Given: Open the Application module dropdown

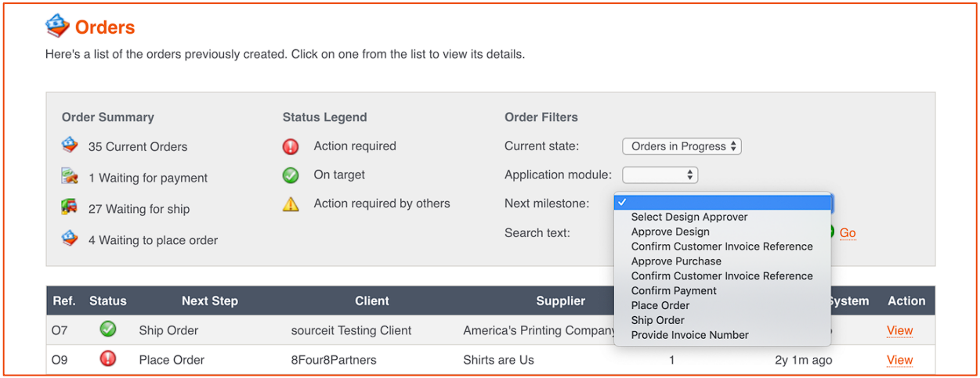Looking at the screenshot, I should click(660, 175).
